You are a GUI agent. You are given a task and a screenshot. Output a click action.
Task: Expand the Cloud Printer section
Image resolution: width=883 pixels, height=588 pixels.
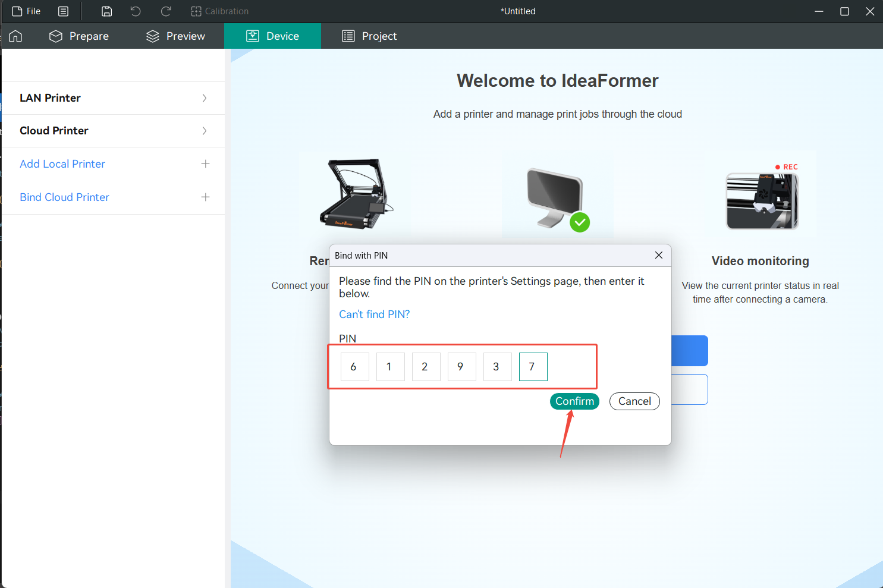[114, 131]
